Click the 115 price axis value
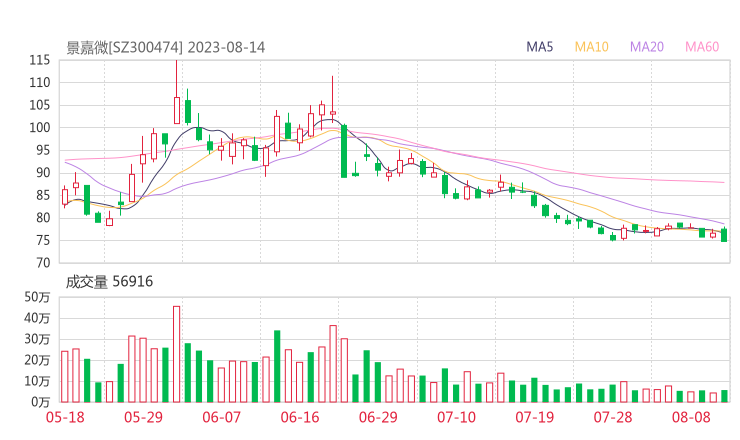The image size is (740, 440). (40, 60)
